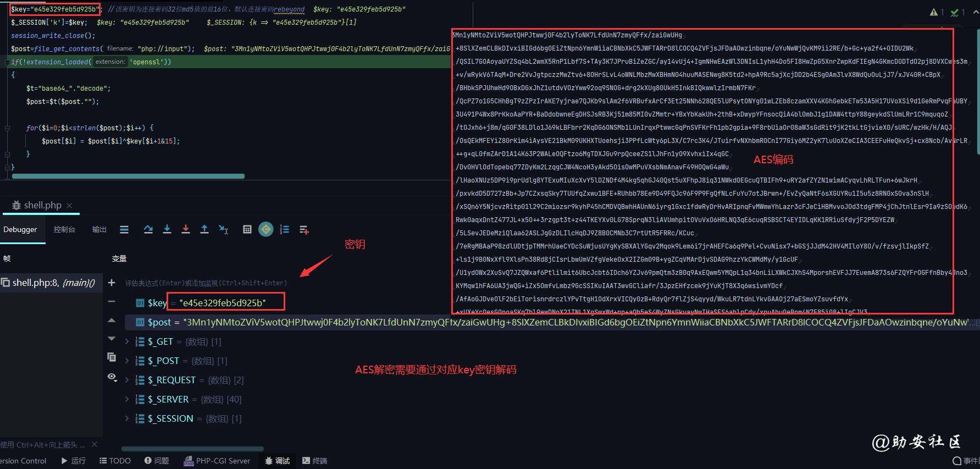This screenshot has width=980, height=469.
Task: Click the Step Over debugger icon
Action: (148, 230)
